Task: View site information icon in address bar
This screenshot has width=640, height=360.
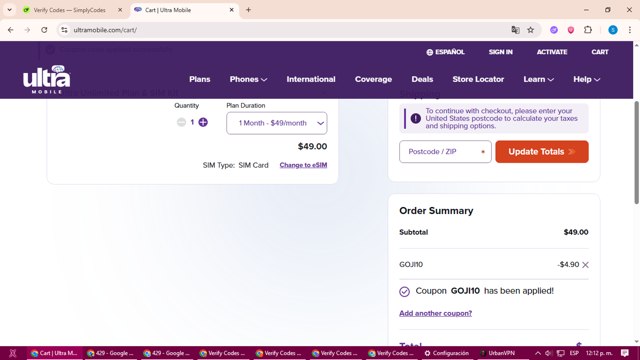Action: [64, 30]
